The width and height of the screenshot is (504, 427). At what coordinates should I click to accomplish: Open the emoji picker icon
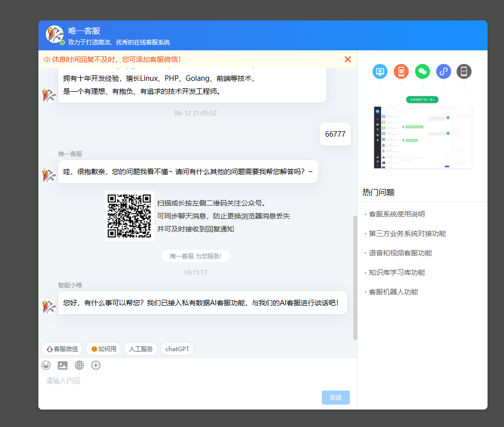click(x=46, y=365)
